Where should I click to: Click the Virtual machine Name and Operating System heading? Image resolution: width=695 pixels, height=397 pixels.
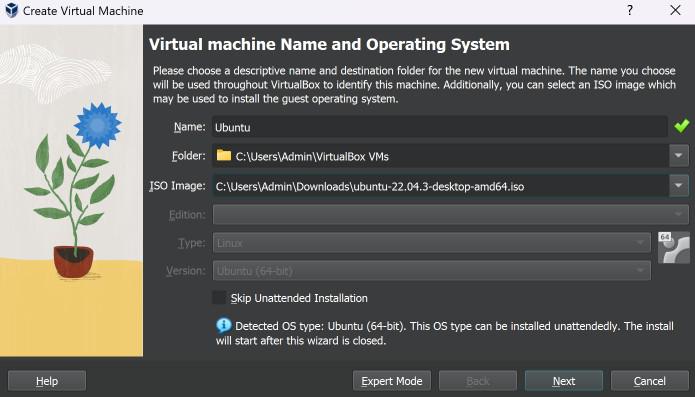[x=329, y=44]
